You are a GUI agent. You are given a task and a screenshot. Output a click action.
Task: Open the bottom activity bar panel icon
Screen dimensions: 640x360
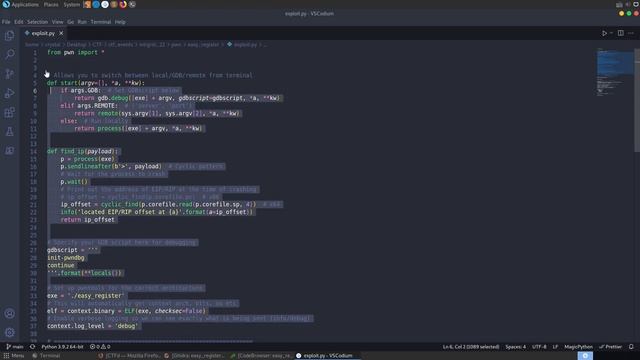click(x=9, y=151)
